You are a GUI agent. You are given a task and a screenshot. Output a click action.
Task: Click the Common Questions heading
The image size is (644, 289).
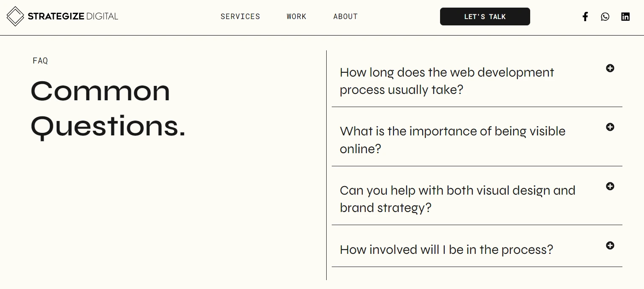108,109
